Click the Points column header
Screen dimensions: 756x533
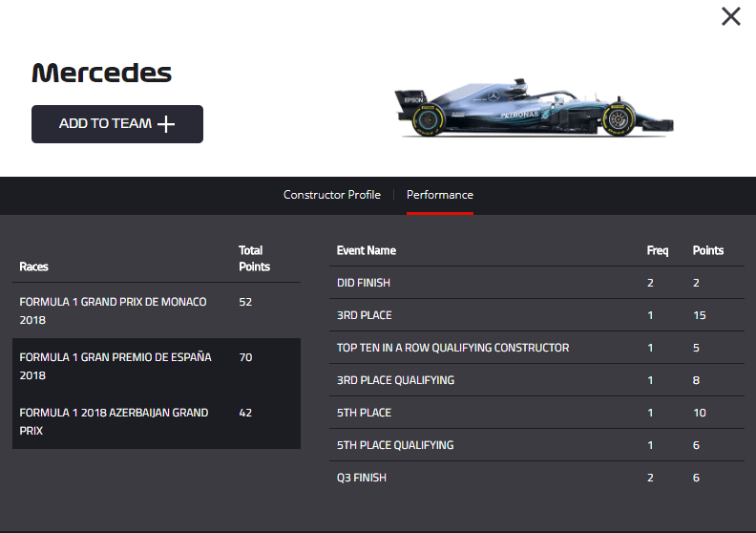pos(707,250)
